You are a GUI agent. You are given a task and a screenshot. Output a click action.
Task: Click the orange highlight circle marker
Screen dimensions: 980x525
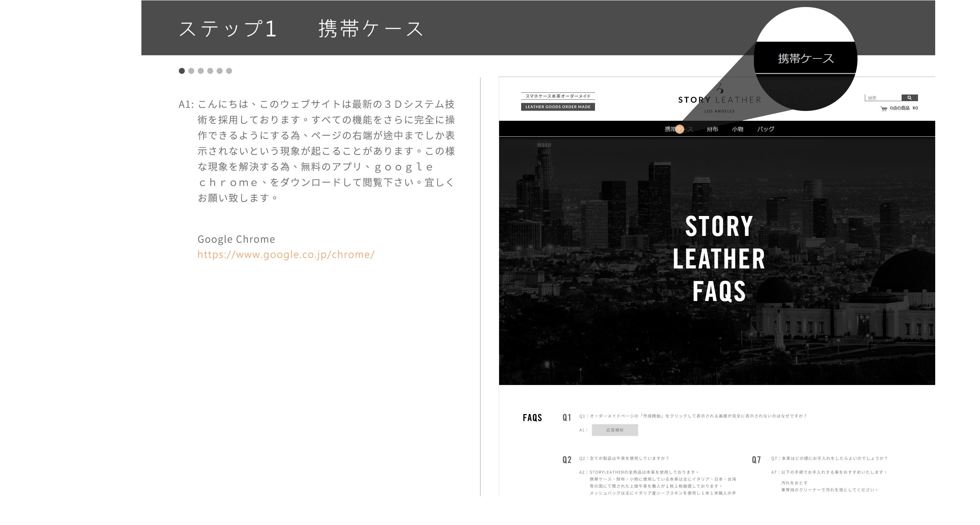pyautogui.click(x=679, y=129)
